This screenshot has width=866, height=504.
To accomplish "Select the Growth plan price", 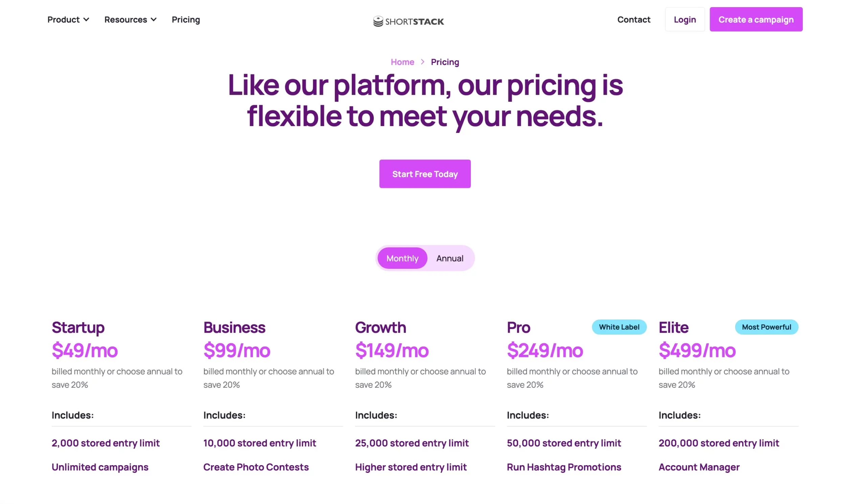I will [x=392, y=351].
